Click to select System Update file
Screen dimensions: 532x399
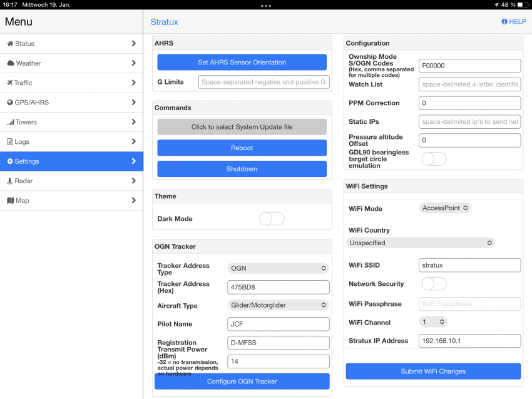coord(242,127)
